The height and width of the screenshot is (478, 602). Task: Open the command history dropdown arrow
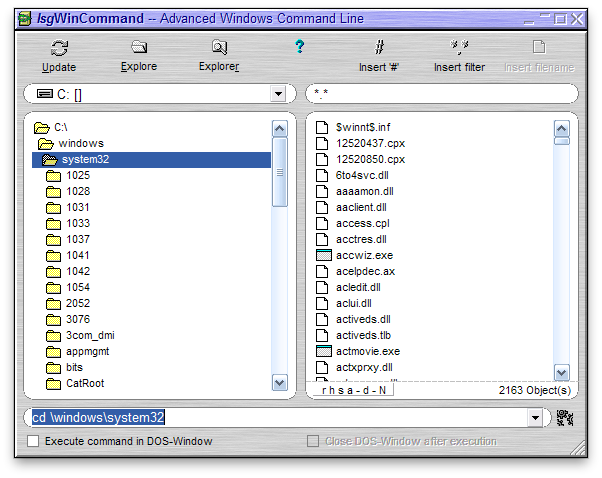(535, 418)
